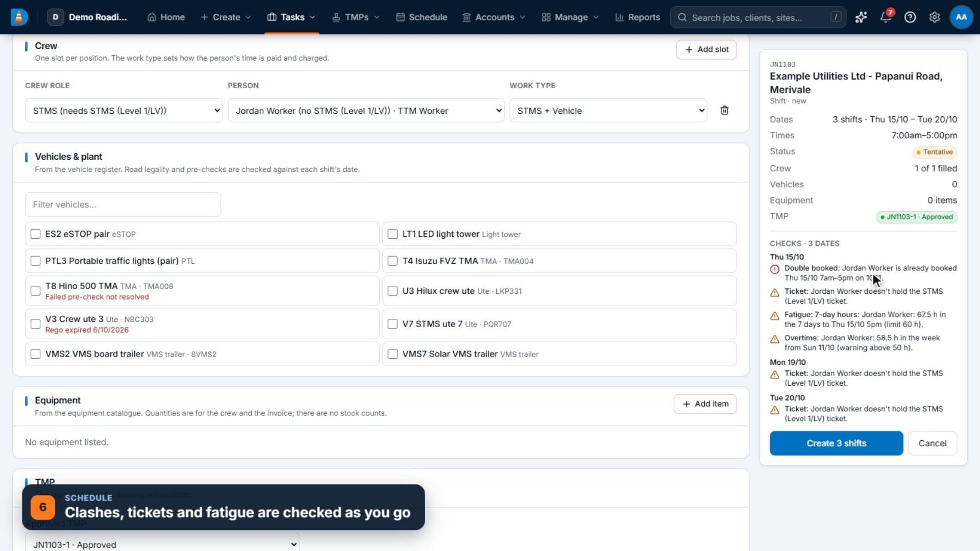Tick the U3 Hilux crew ute checkbox

click(x=393, y=291)
